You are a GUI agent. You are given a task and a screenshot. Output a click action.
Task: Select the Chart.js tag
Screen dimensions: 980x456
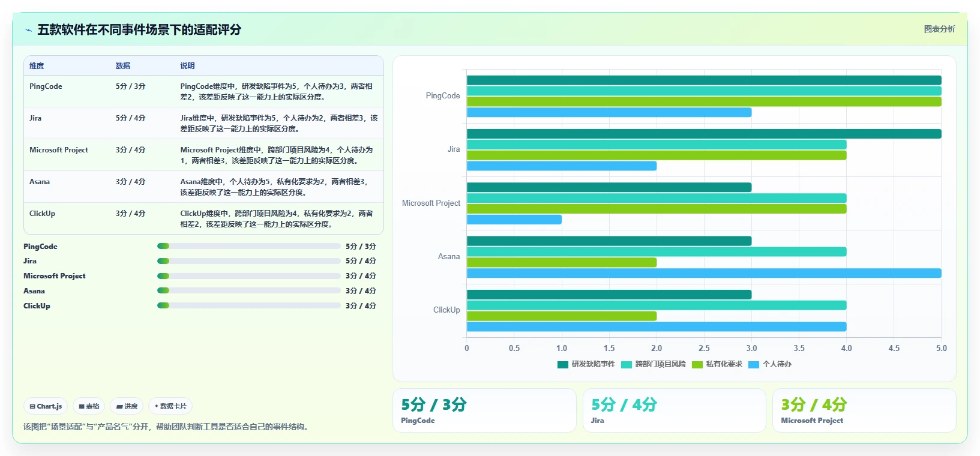point(46,406)
